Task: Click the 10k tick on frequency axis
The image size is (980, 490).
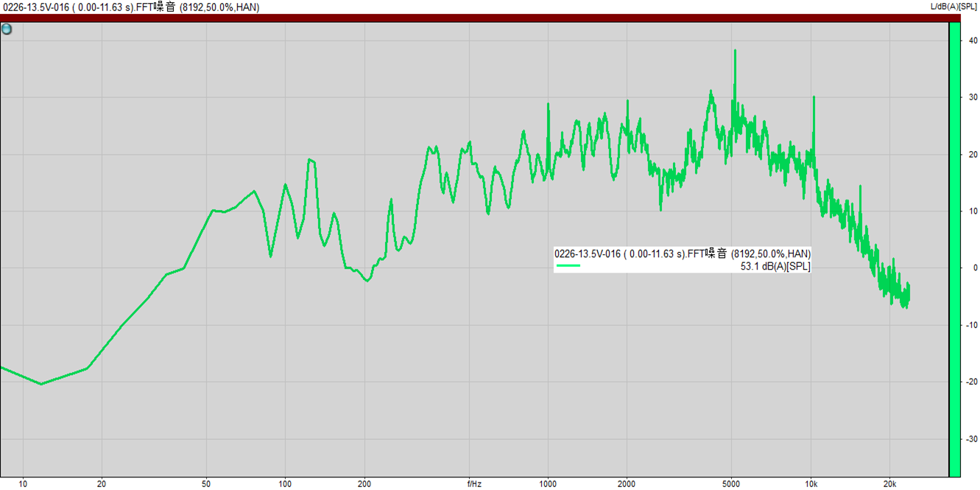Action: (811, 484)
